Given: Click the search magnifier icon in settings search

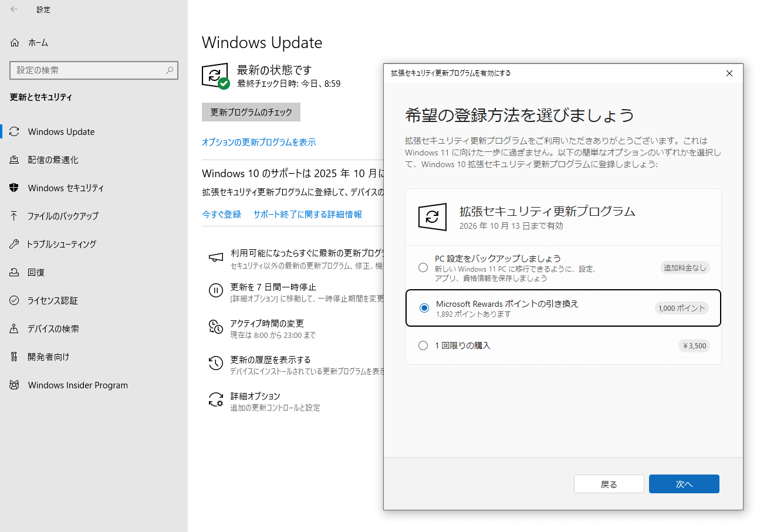Looking at the screenshot, I should (170, 70).
